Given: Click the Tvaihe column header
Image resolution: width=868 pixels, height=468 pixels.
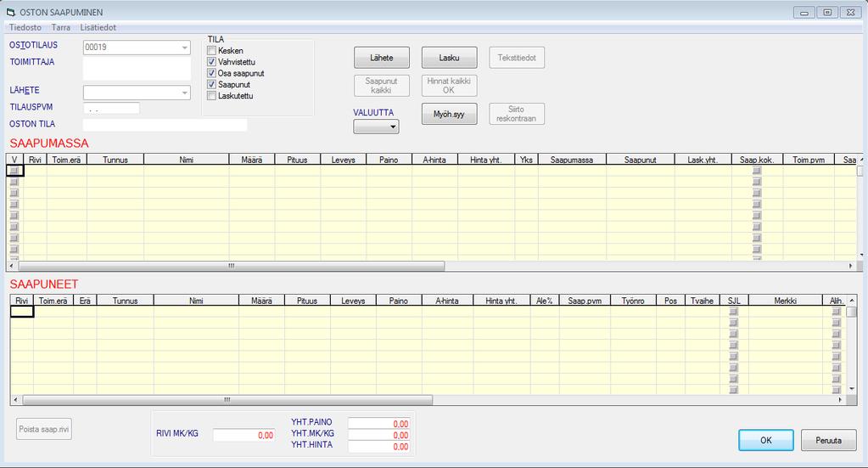Looking at the screenshot, I should click(x=702, y=301).
